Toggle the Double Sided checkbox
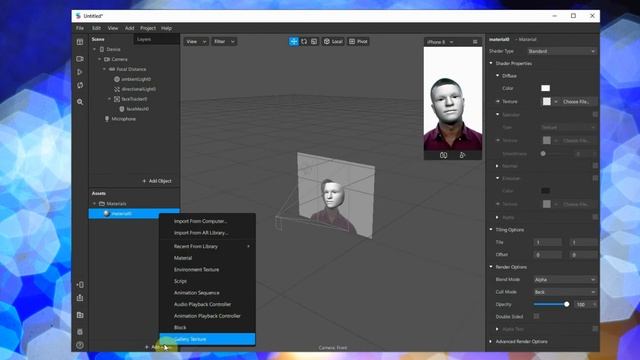Viewport: 640px width, 360px height. click(x=536, y=316)
